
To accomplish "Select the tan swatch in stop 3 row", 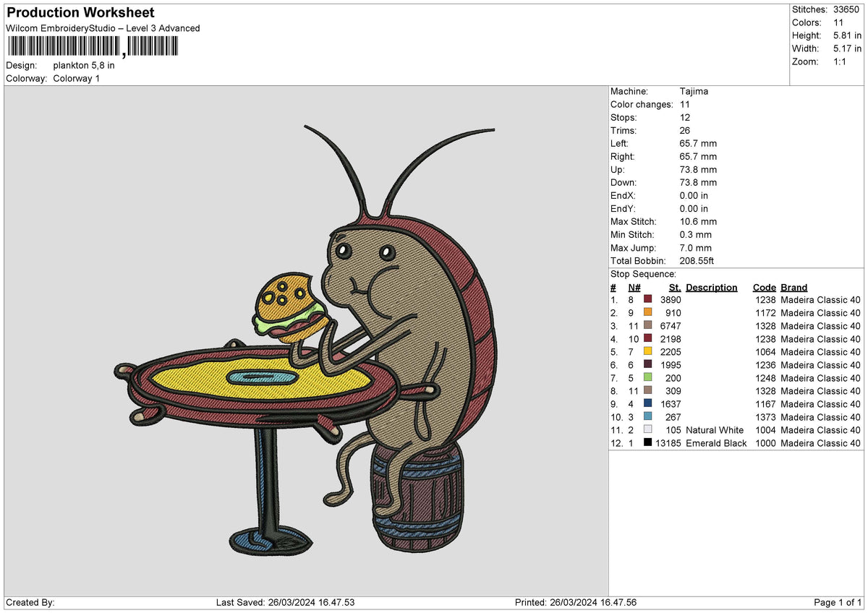I will point(648,326).
